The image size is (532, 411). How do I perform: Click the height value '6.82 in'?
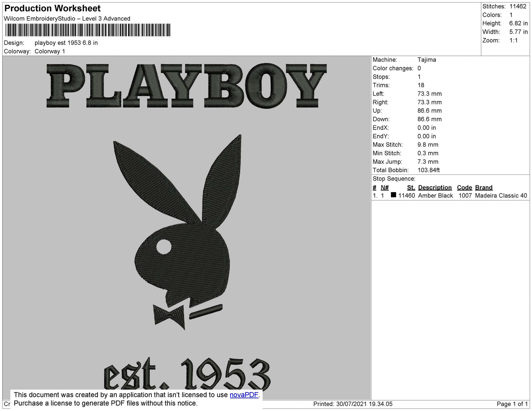click(518, 23)
